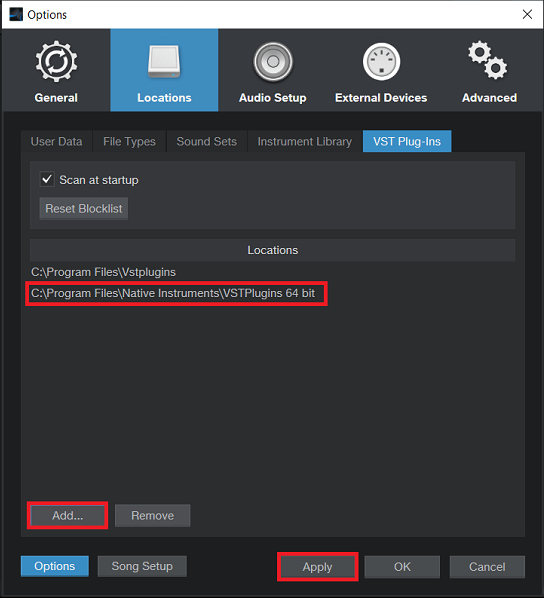
Task: Click the Apply button
Action: tap(317, 567)
